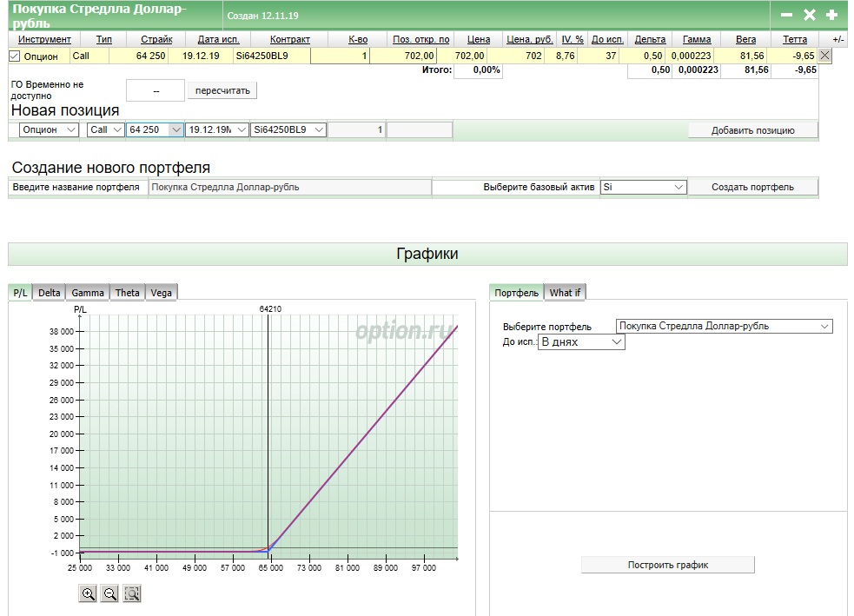Click the Графики section header
Screen dimensions: 854x616
[427, 254]
